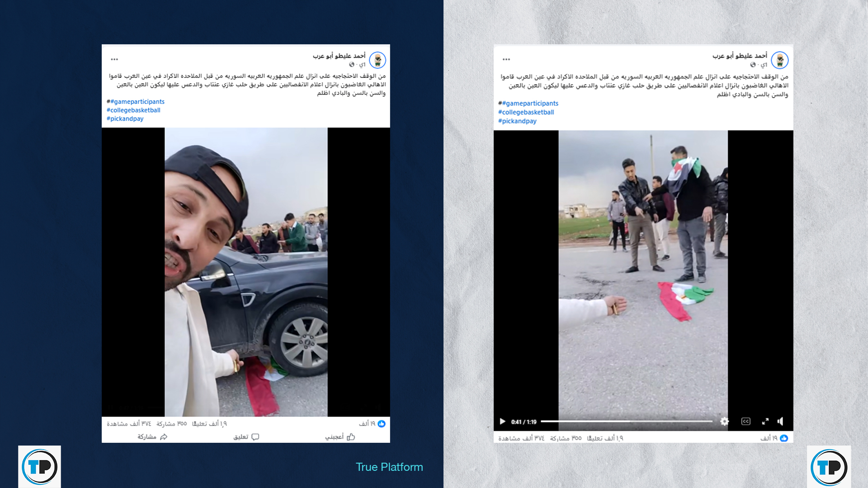The image size is (868, 488).
Task: Click the left post video thumbnail
Action: [246, 272]
